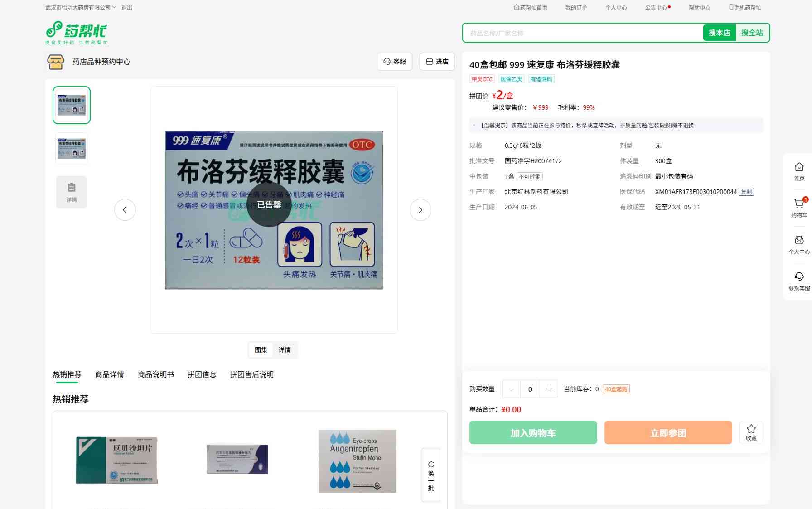Open the 拼团信息 tab
The image size is (812, 509).
tap(202, 374)
